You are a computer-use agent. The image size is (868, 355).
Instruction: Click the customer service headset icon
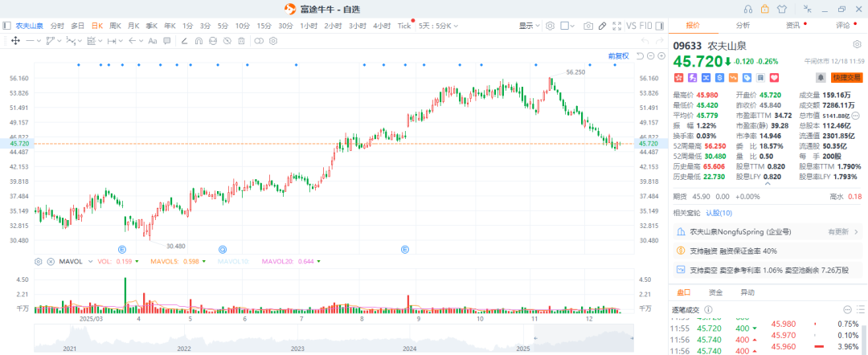tap(748, 9)
